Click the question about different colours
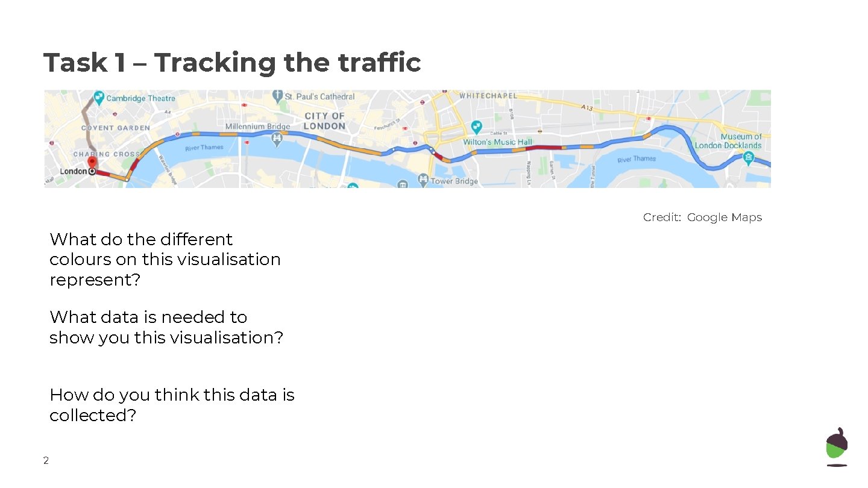Screen dimensions: 868x488 [x=165, y=260]
